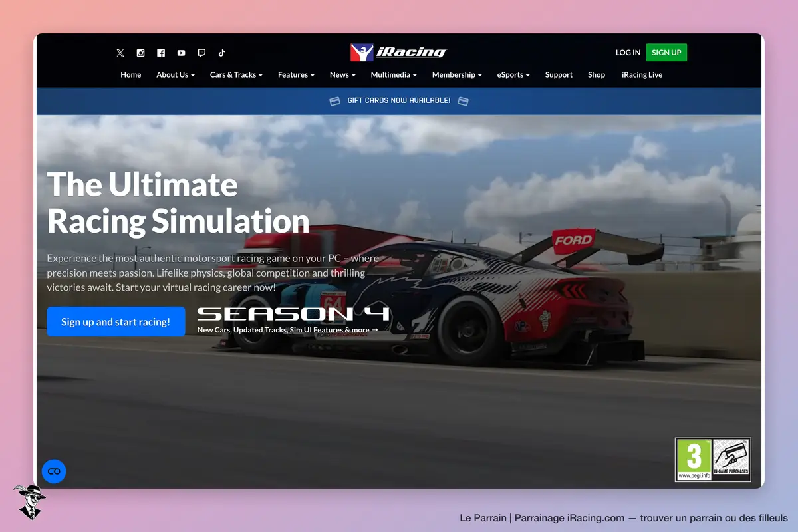Open 'New Cars, Updated Tracks, Sim UI Features & more' link

click(x=287, y=330)
